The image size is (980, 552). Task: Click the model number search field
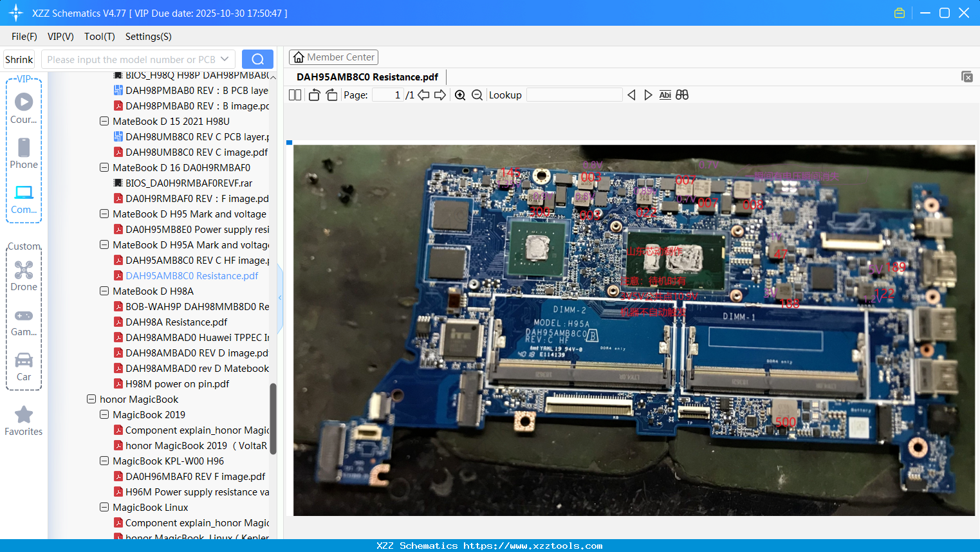[131, 59]
